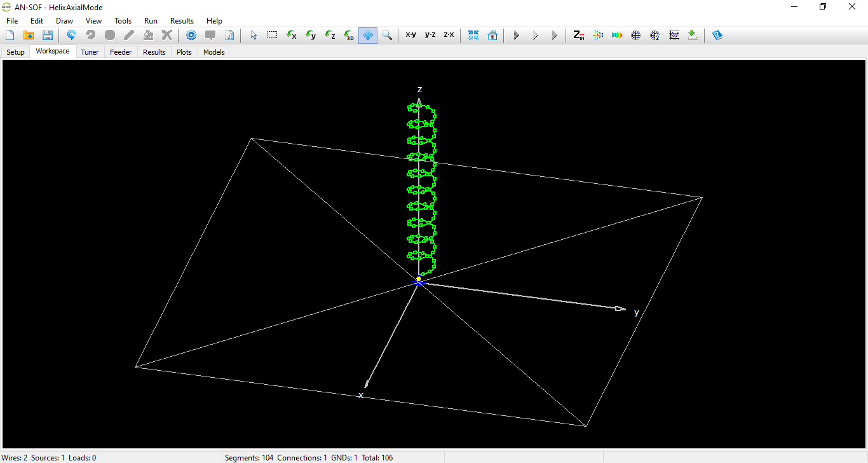868x463 pixels.
Task: Click the x axis label in workspace
Action: pyautogui.click(x=361, y=396)
